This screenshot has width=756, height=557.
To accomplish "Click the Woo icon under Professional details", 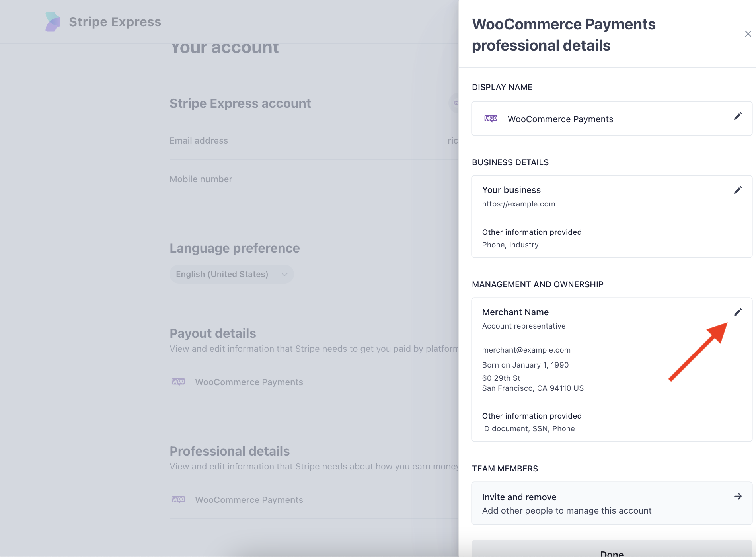I will pyautogui.click(x=178, y=500).
